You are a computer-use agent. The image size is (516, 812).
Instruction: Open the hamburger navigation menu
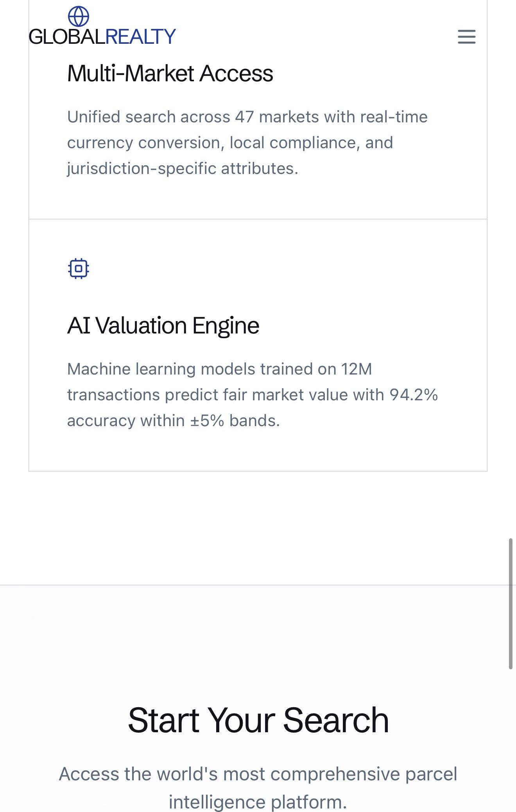coord(466,37)
